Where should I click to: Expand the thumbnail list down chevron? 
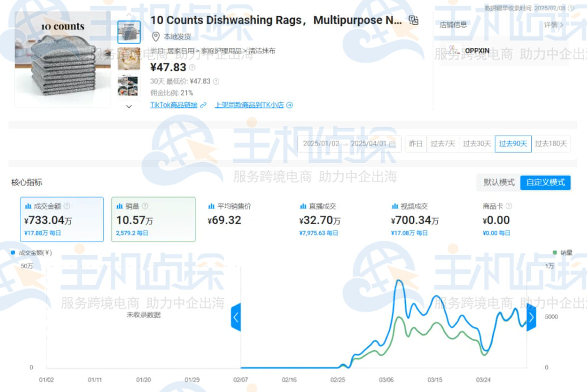click(x=129, y=106)
